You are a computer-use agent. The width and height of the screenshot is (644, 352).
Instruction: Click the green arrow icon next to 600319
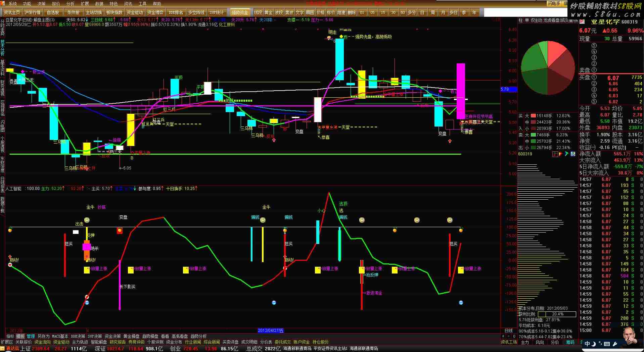pyautogui.click(x=566, y=154)
